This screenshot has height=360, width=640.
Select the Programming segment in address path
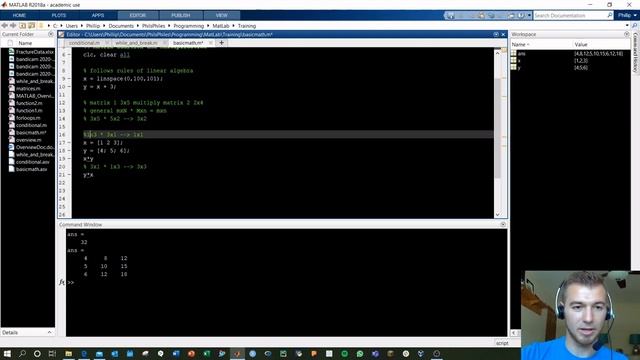pyautogui.click(x=189, y=26)
